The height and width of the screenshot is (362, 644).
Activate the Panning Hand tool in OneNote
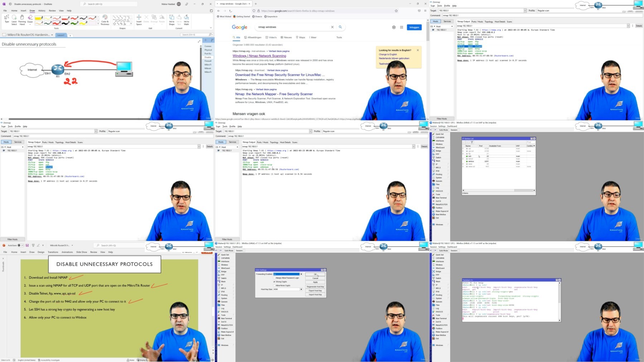click(22, 20)
